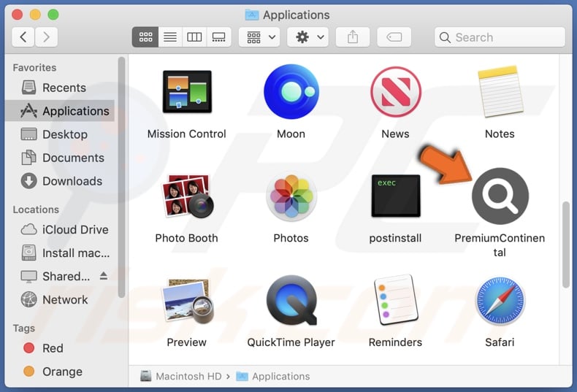Select the Notes app icon
This screenshot has width=577, height=392.
click(x=500, y=91)
